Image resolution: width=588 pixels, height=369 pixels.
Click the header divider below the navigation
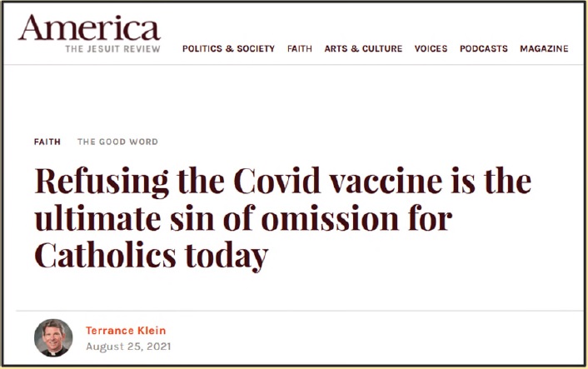point(294,64)
